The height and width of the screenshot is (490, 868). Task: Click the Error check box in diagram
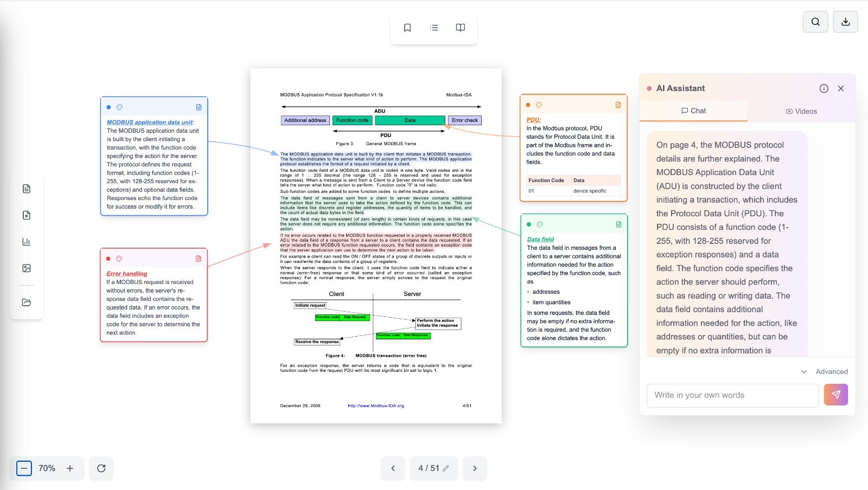[465, 120]
